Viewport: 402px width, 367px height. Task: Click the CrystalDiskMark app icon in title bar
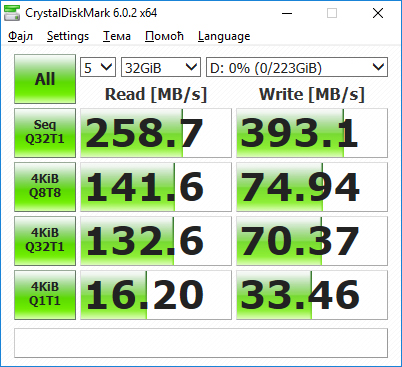12,13
